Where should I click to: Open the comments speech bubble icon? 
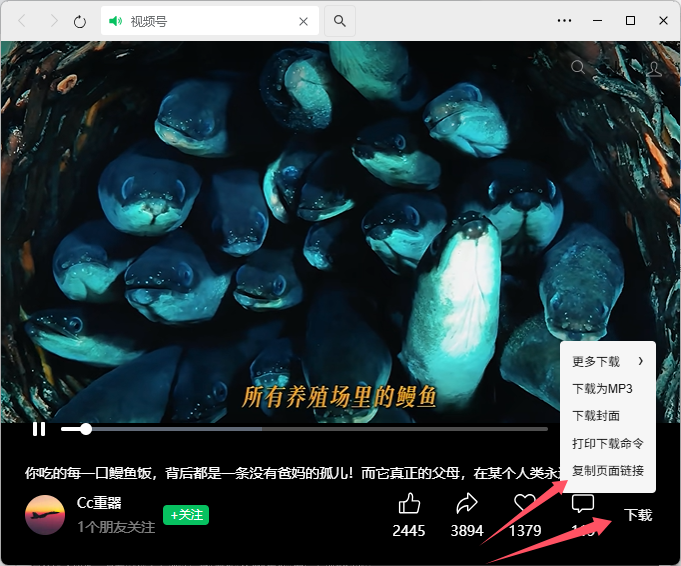pos(582,503)
